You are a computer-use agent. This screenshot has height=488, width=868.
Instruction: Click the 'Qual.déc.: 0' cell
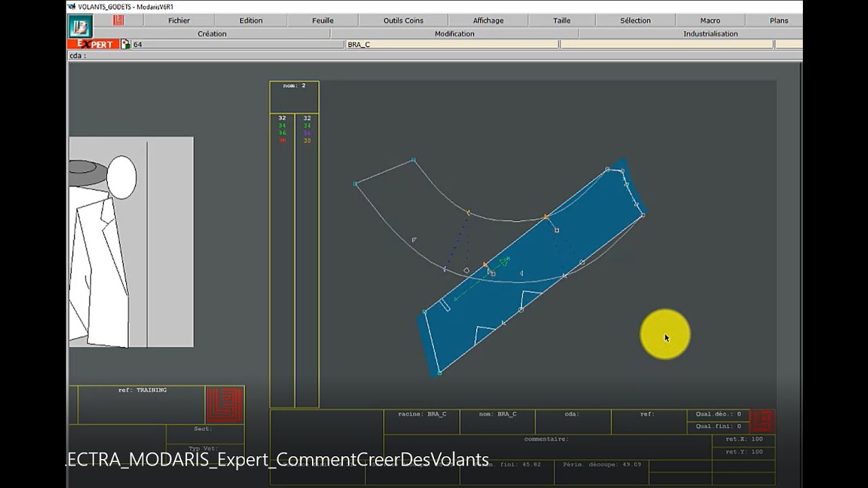click(x=718, y=414)
